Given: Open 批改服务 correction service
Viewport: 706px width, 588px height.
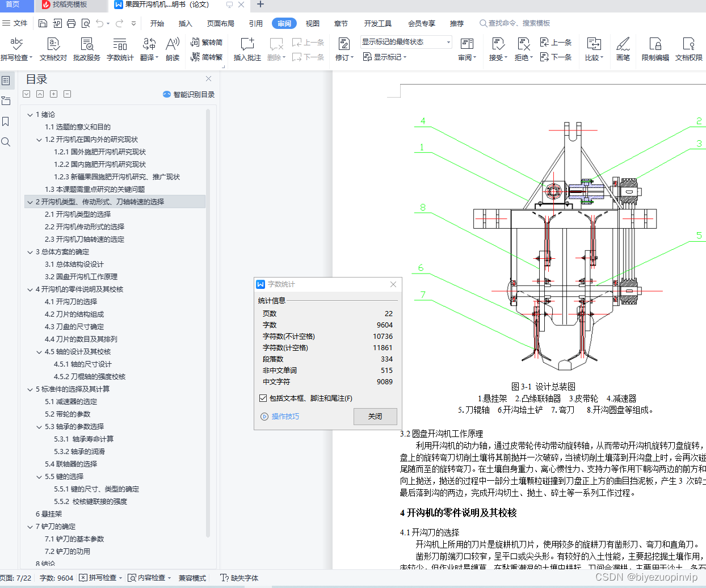Looking at the screenshot, I should (87, 49).
